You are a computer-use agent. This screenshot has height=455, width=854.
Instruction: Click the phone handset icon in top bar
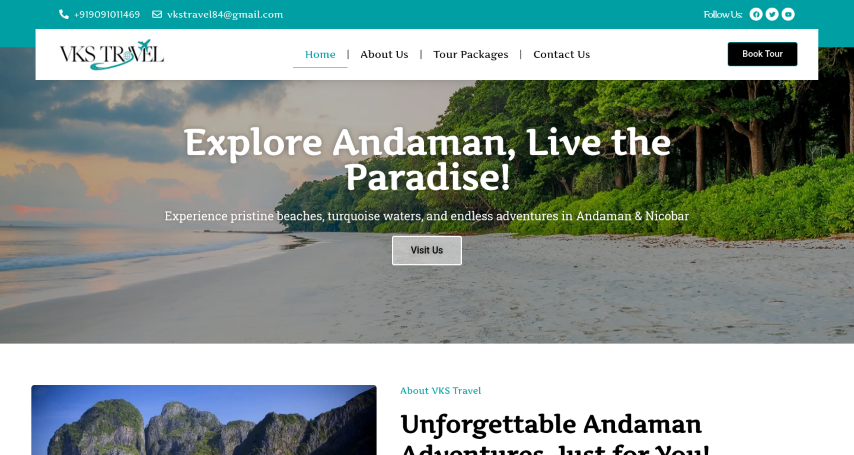pyautogui.click(x=64, y=15)
